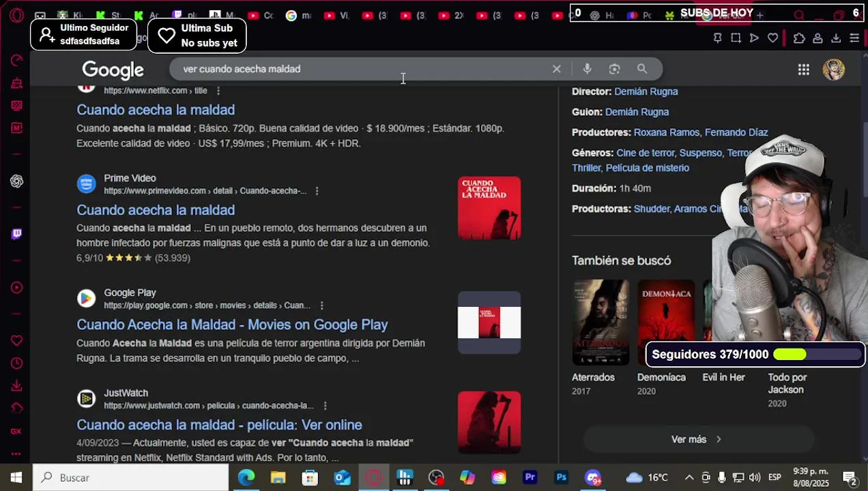Open Prime Video Cuando acecha la maldad link
This screenshot has width=868, height=491.
pyautogui.click(x=156, y=210)
